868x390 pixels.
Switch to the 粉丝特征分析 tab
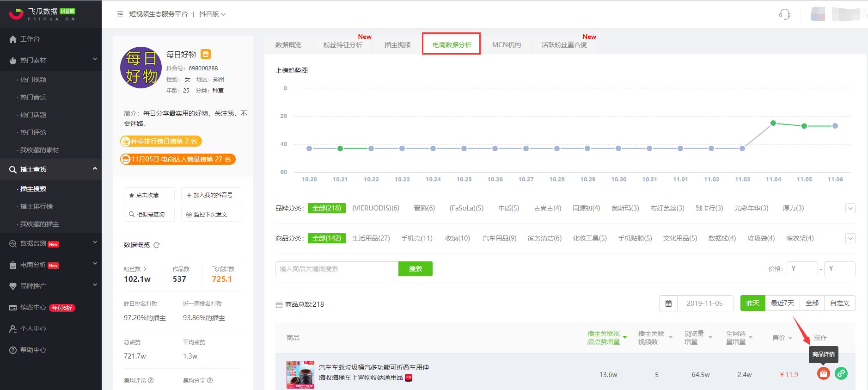click(x=342, y=45)
